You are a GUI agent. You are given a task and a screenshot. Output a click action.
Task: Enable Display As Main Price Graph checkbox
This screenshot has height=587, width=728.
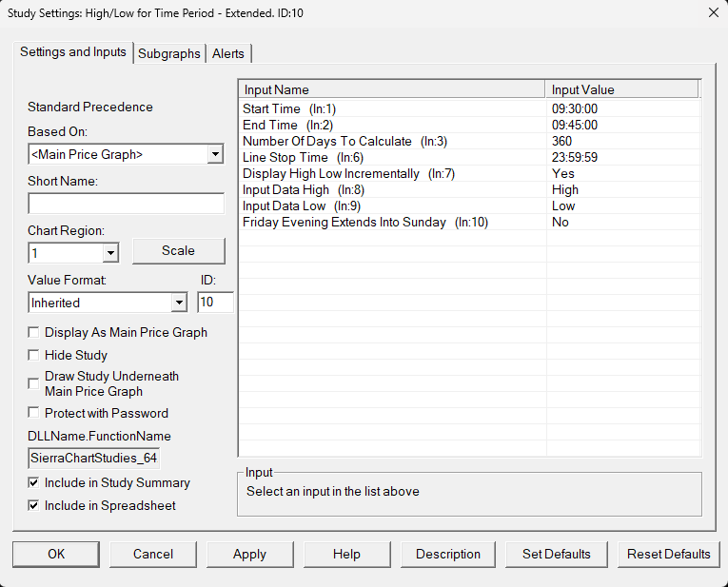(33, 333)
